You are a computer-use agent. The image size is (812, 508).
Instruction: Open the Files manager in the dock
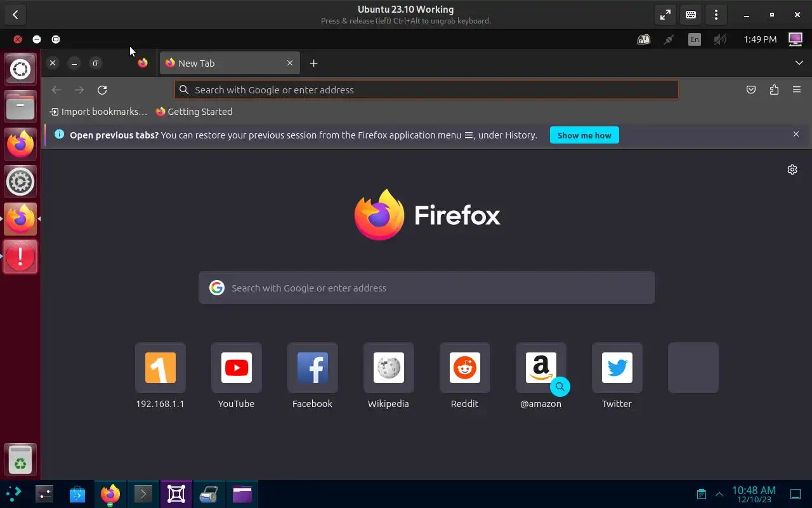pos(20,105)
